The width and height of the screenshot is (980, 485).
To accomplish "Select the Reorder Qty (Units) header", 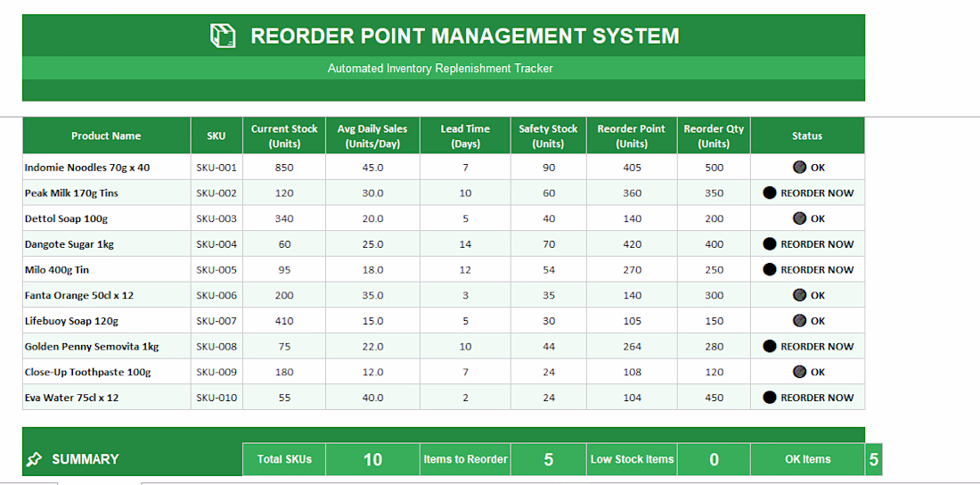I will [714, 136].
